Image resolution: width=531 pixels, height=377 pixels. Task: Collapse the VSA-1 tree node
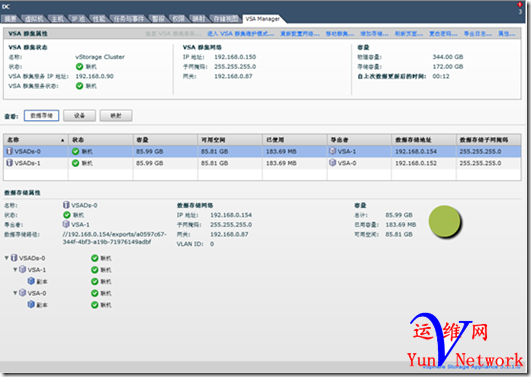click(x=15, y=270)
